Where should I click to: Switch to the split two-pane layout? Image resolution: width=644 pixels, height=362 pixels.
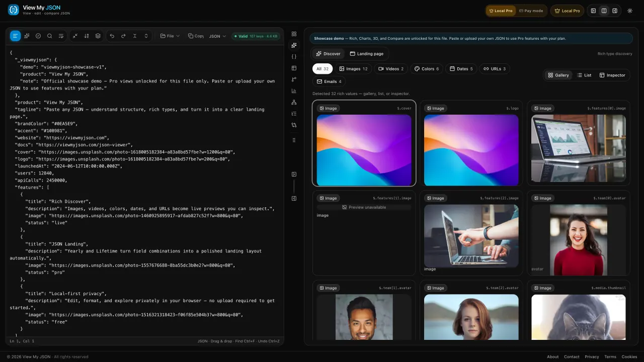[x=604, y=11]
